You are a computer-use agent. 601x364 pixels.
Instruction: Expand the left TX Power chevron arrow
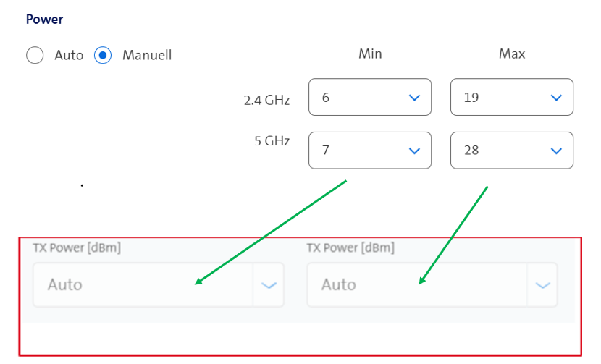click(269, 285)
